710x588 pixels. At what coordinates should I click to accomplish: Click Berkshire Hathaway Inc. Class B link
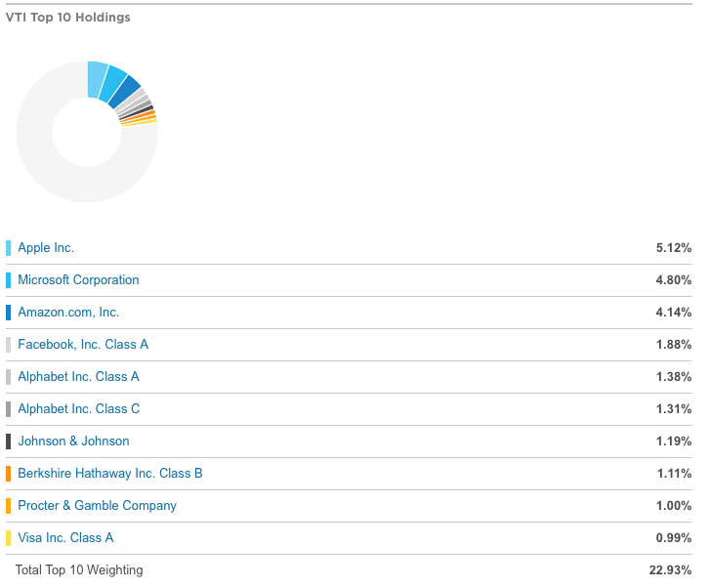tap(110, 474)
